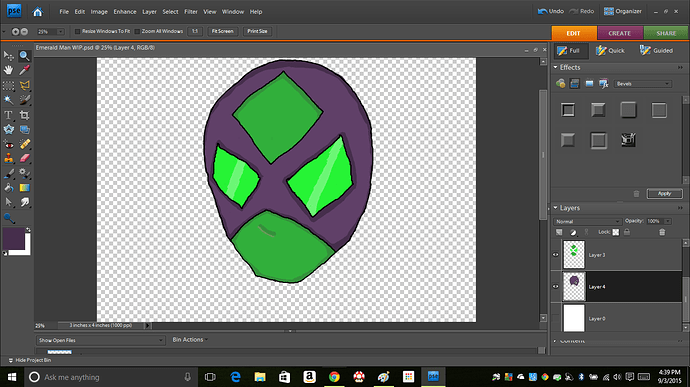Click the Apply effects button

tap(664, 193)
